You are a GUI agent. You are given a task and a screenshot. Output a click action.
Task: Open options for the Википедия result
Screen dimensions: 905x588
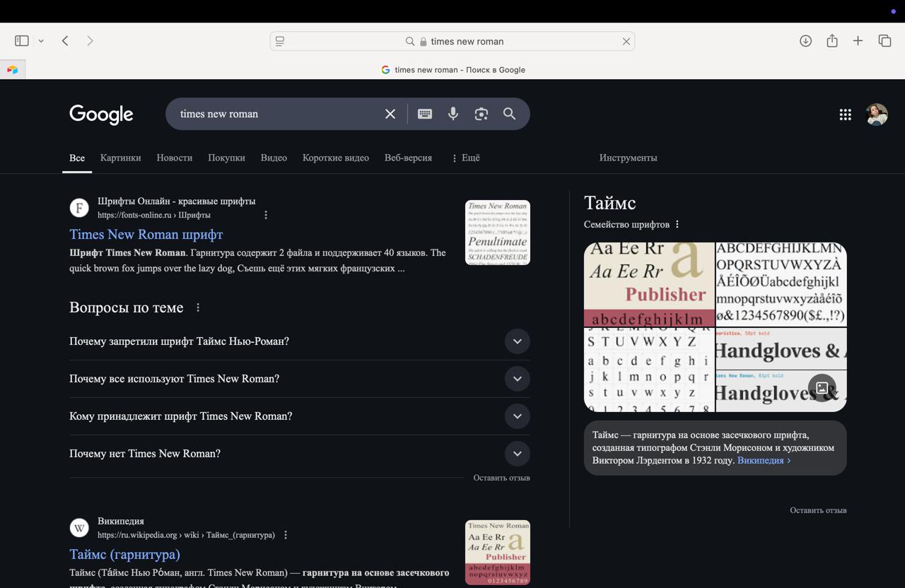[286, 535]
